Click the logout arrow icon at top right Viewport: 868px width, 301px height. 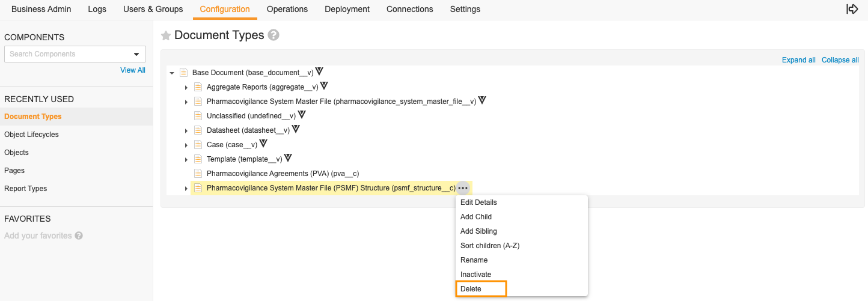coord(852,9)
